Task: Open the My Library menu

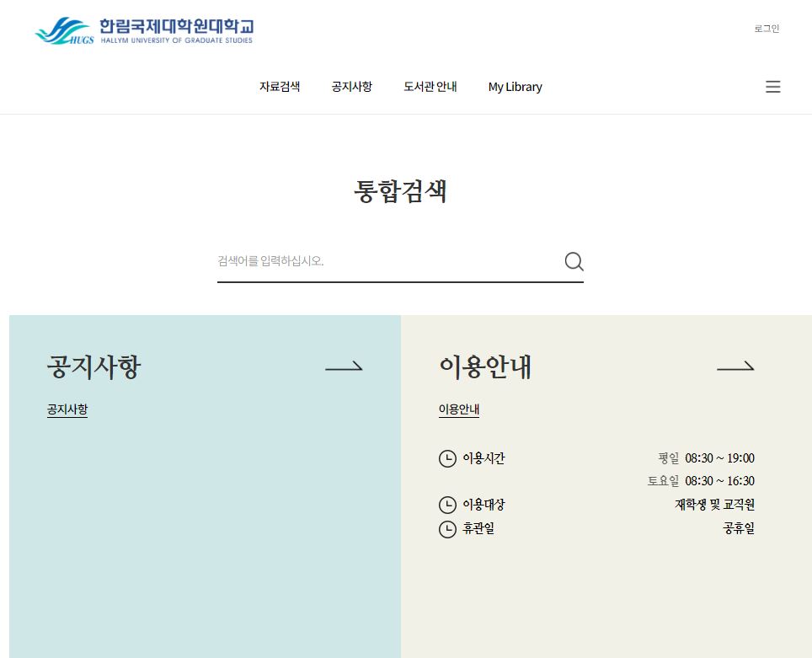Action: tap(516, 87)
